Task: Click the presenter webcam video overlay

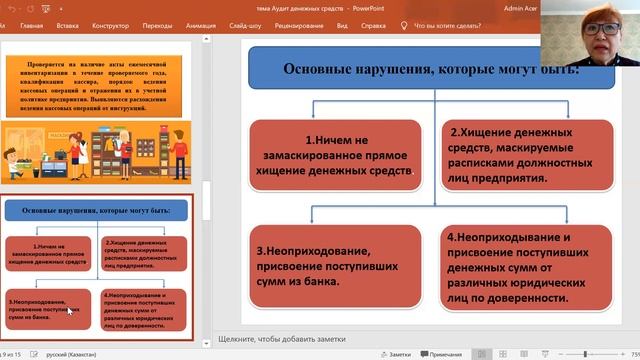Action: (590, 33)
